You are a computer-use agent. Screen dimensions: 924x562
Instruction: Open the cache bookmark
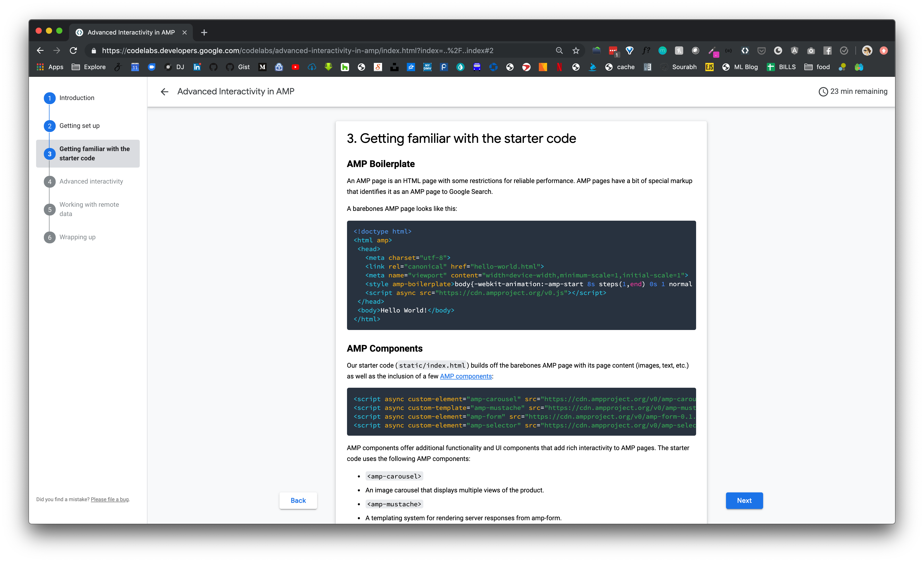click(620, 67)
